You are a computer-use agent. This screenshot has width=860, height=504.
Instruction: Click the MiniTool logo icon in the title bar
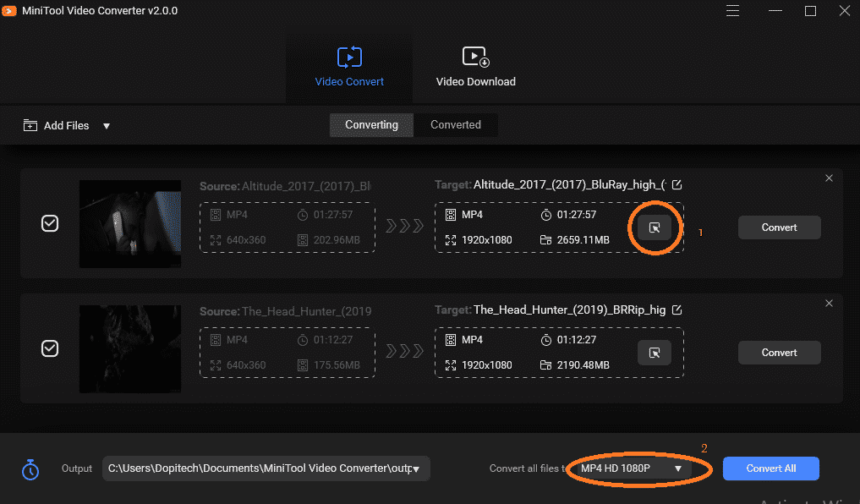(11, 11)
